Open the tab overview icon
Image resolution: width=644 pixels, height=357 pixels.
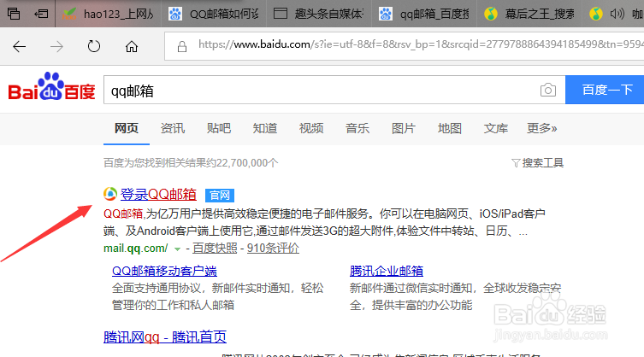coord(14,14)
